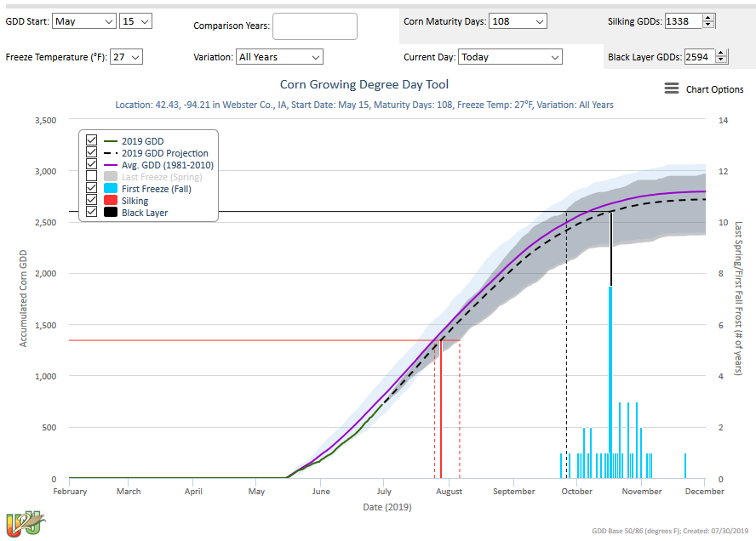The image size is (756, 541).
Task: Click the dashed 2019 GDD Projection legend line
Action: coord(111,153)
